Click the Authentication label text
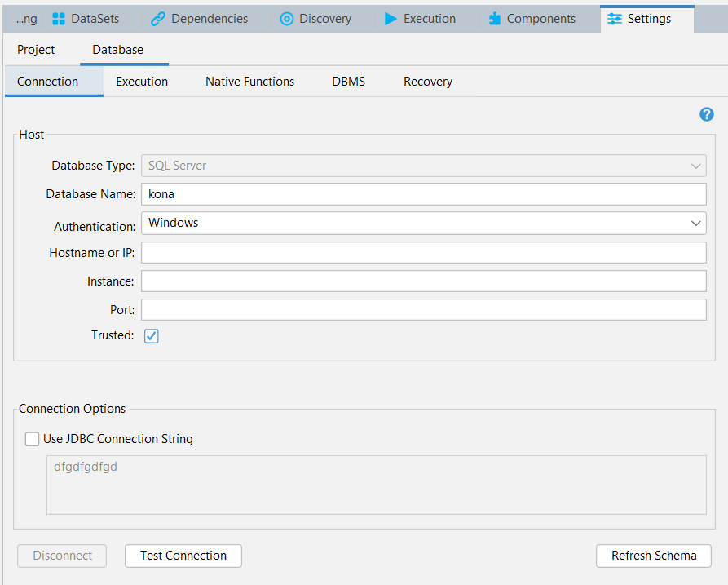The image size is (728, 585). click(95, 227)
